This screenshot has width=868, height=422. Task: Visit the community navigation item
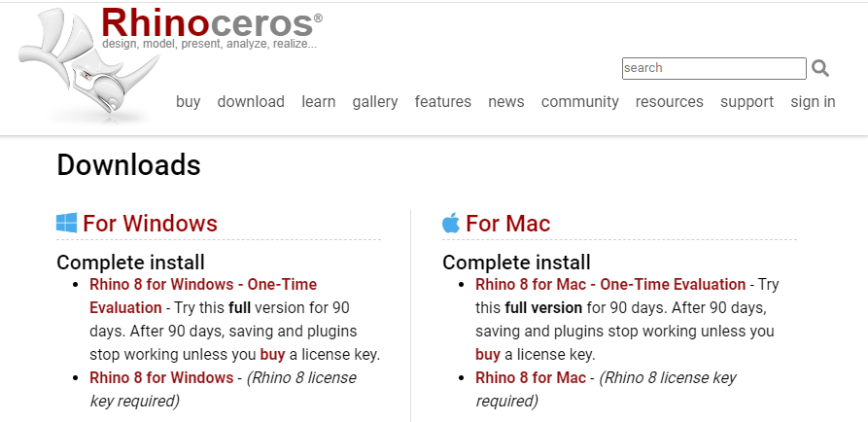(580, 102)
